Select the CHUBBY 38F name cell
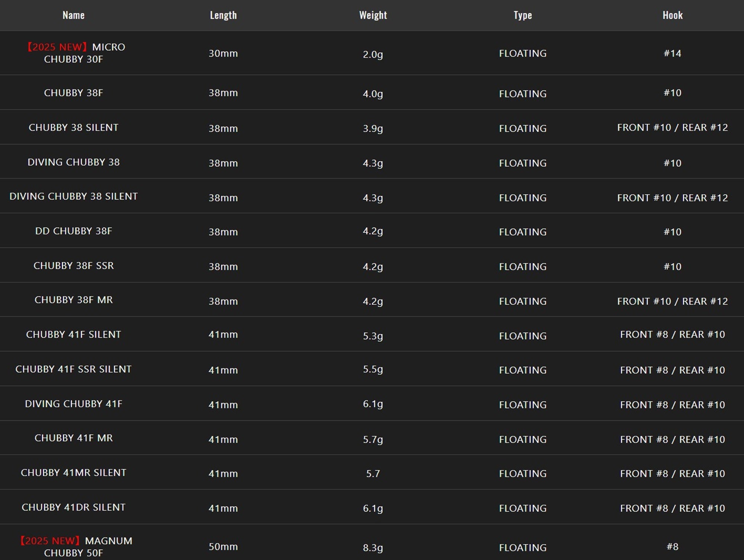The width and height of the screenshot is (744, 560). click(x=73, y=93)
